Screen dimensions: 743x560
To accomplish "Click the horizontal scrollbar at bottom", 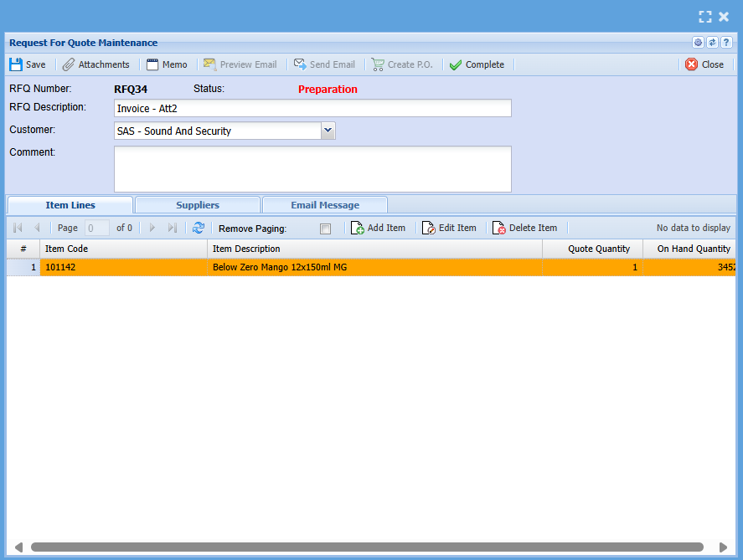I will (367, 547).
